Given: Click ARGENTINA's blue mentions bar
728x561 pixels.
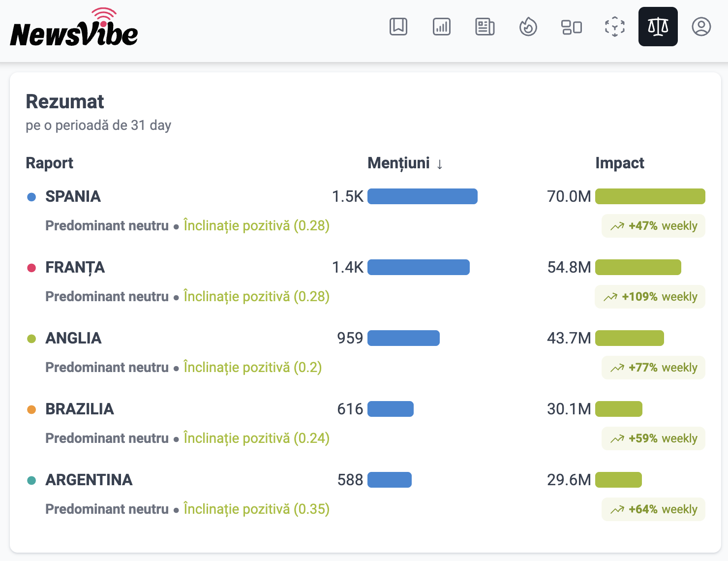Looking at the screenshot, I should tap(390, 480).
